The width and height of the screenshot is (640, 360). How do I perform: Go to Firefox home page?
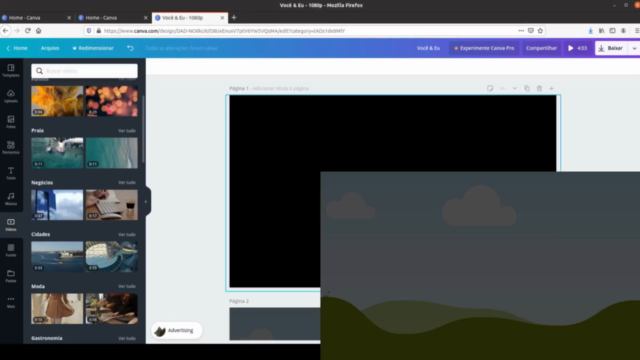38,31
